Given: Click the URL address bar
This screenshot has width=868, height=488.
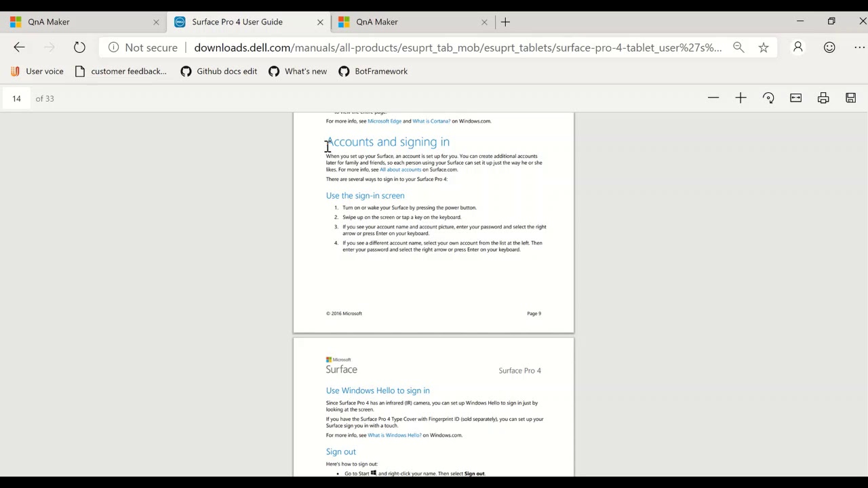Looking at the screenshot, I should pyautogui.click(x=458, y=47).
